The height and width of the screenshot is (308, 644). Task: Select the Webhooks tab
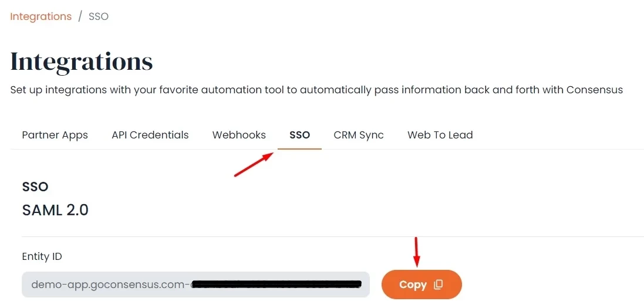point(239,135)
